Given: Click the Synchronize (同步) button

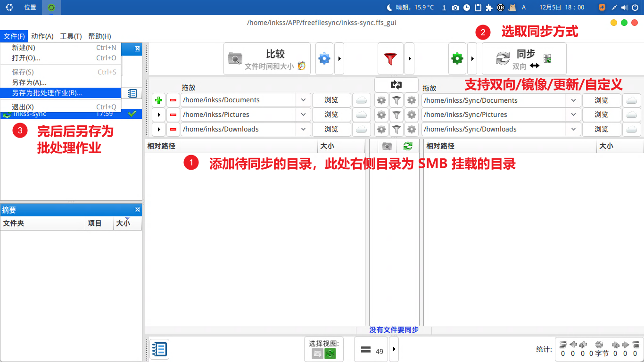Looking at the screenshot, I should tap(524, 59).
